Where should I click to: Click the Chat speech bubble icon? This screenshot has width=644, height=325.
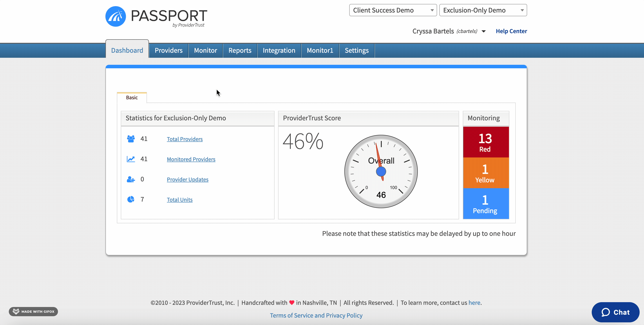coord(606,312)
